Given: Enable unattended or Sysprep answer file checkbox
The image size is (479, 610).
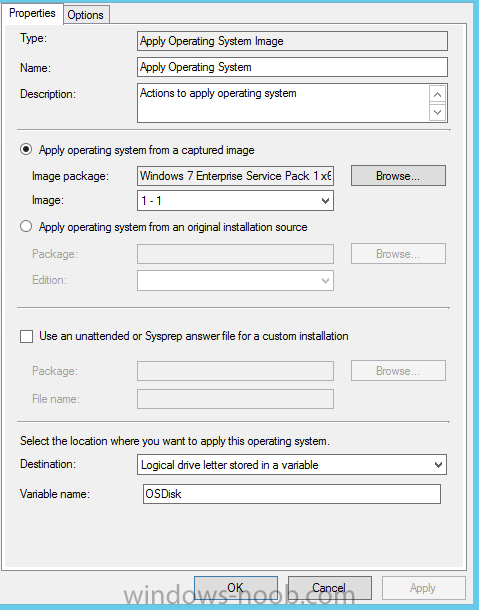Looking at the screenshot, I should (26, 336).
